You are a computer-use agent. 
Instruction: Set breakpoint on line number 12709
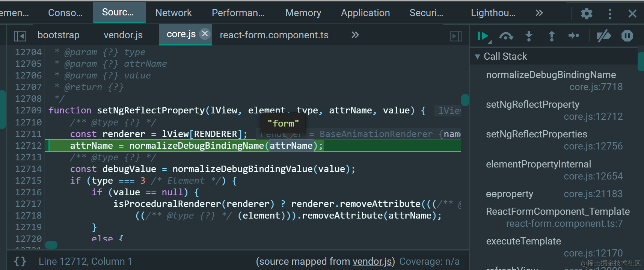tap(28, 110)
